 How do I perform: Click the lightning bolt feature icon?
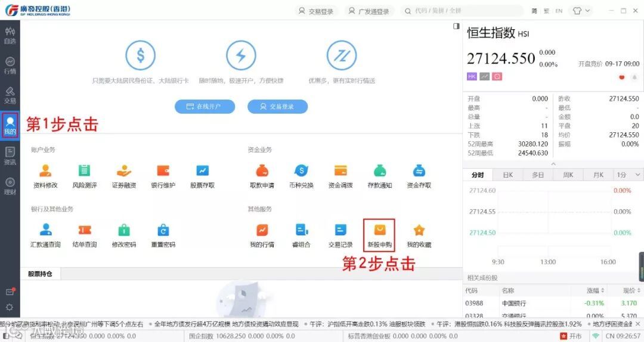click(x=241, y=55)
